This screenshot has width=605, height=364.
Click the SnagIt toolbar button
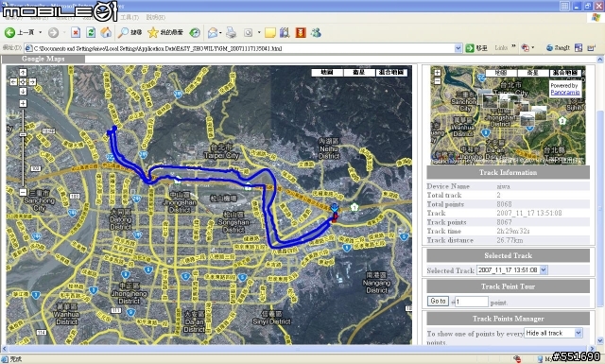pyautogui.click(x=558, y=48)
